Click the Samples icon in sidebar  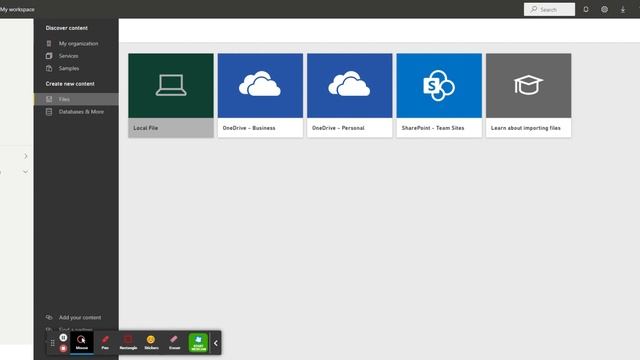pos(49,68)
